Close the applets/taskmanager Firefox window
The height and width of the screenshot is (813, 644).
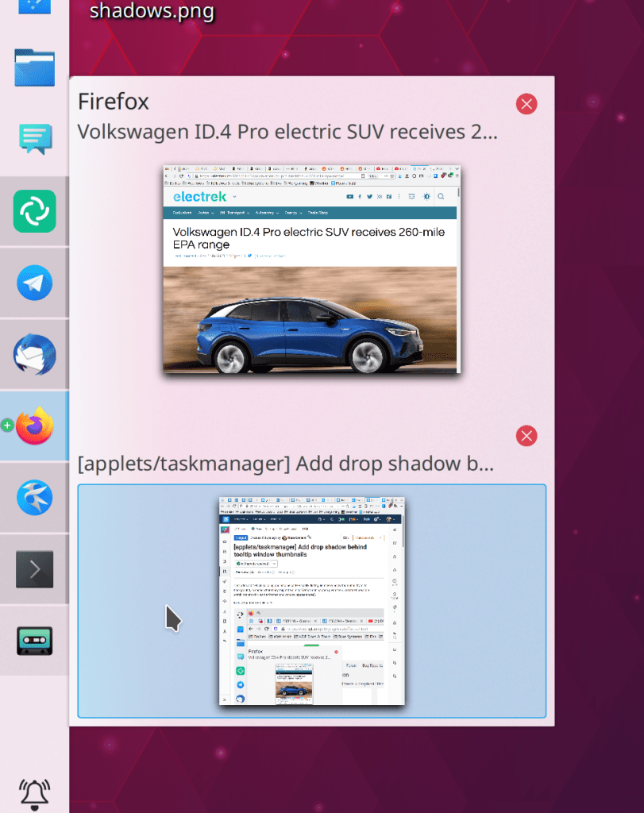526,436
